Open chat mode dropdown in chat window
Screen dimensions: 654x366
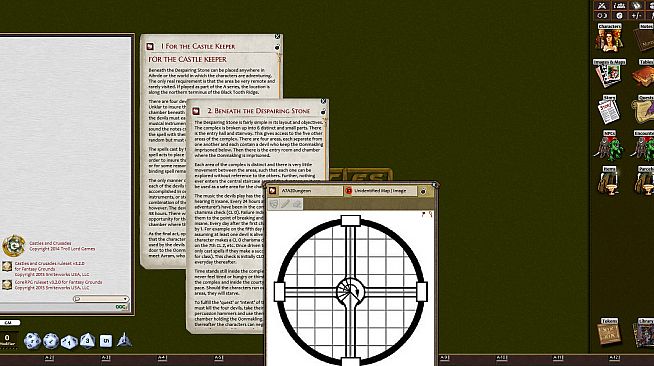pos(125,299)
